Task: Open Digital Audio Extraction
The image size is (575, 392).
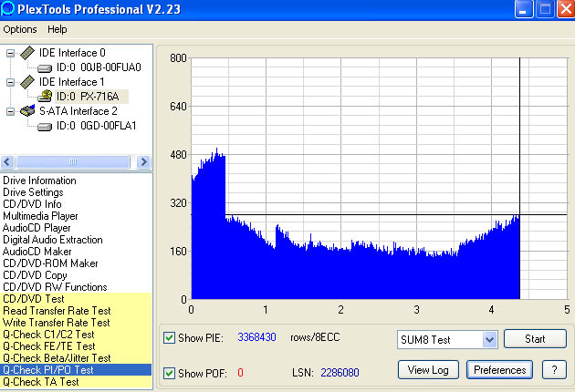Action: [53, 240]
